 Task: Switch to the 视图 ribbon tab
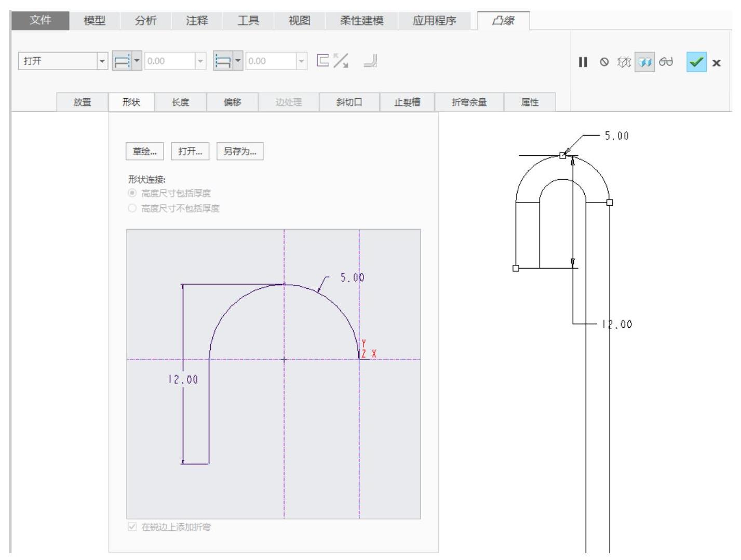pyautogui.click(x=299, y=21)
